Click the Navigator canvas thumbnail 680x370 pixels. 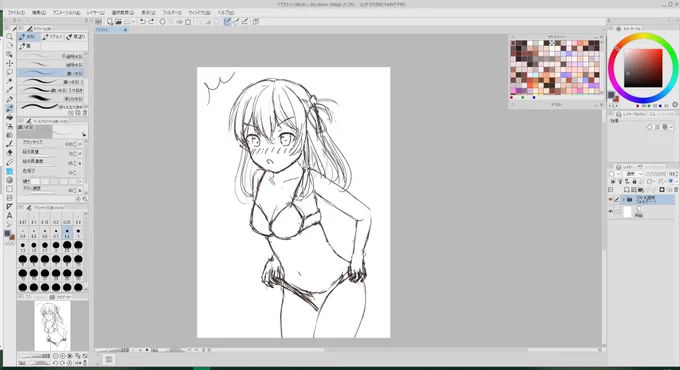pos(52,326)
